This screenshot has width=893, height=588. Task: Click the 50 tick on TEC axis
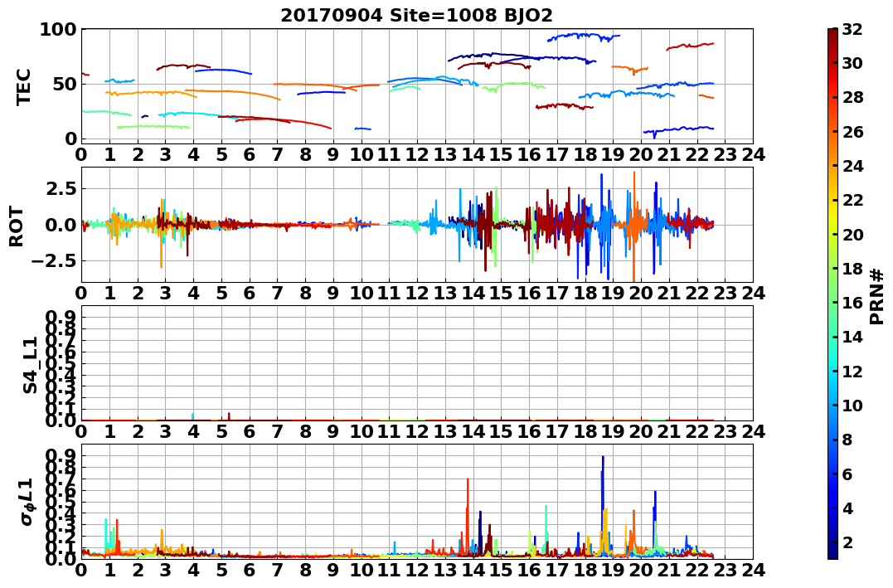coord(64,85)
